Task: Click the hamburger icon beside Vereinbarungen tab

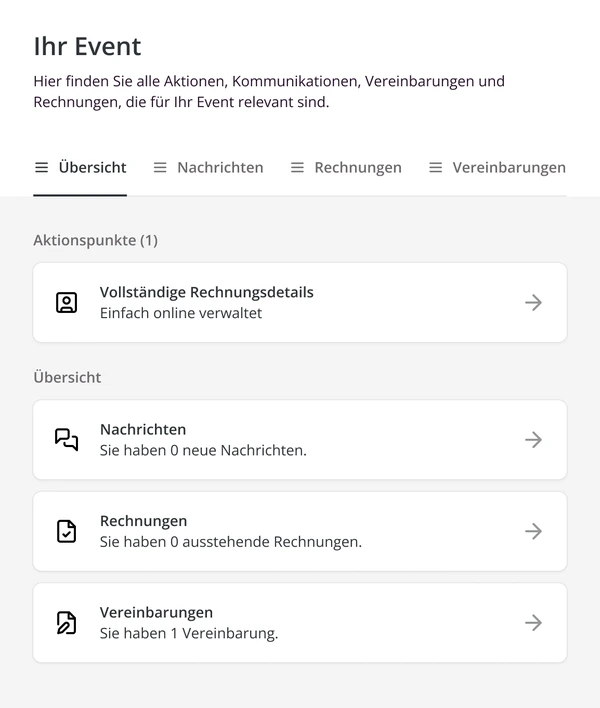Action: click(436, 168)
